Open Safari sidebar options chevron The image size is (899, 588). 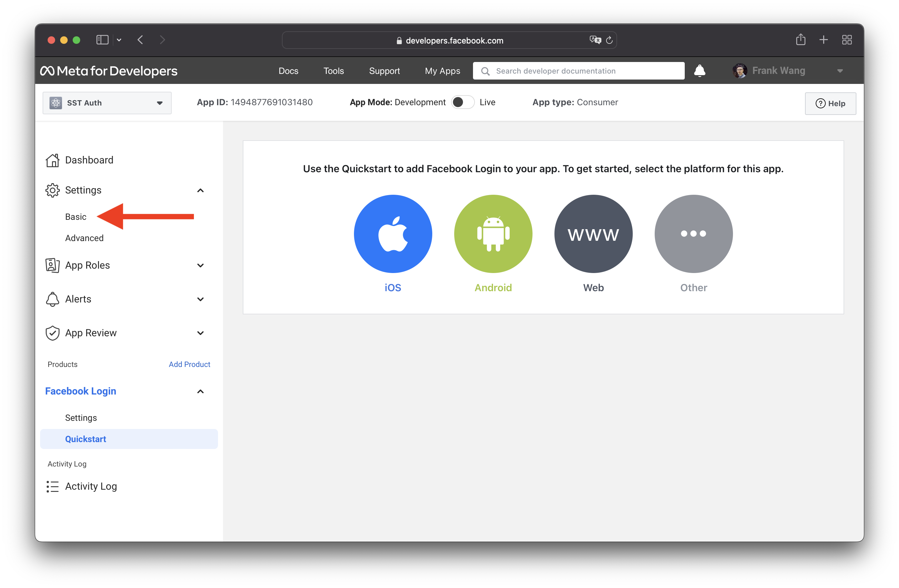[119, 40]
